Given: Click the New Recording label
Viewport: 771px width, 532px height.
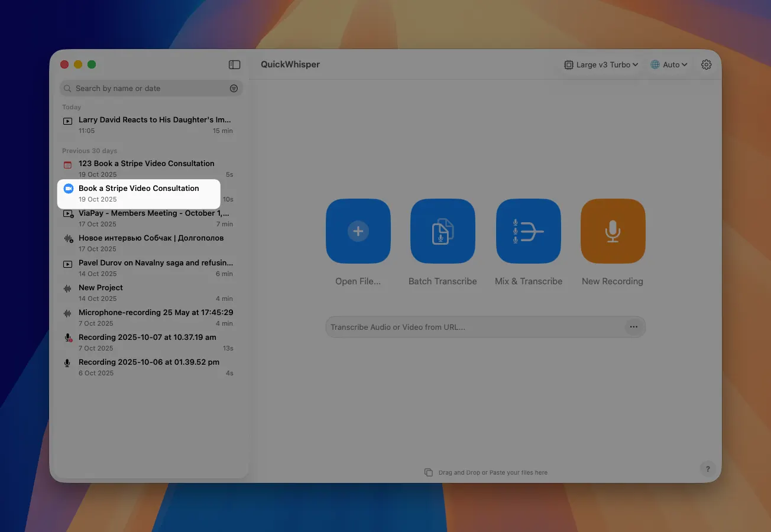Looking at the screenshot, I should 613,281.
